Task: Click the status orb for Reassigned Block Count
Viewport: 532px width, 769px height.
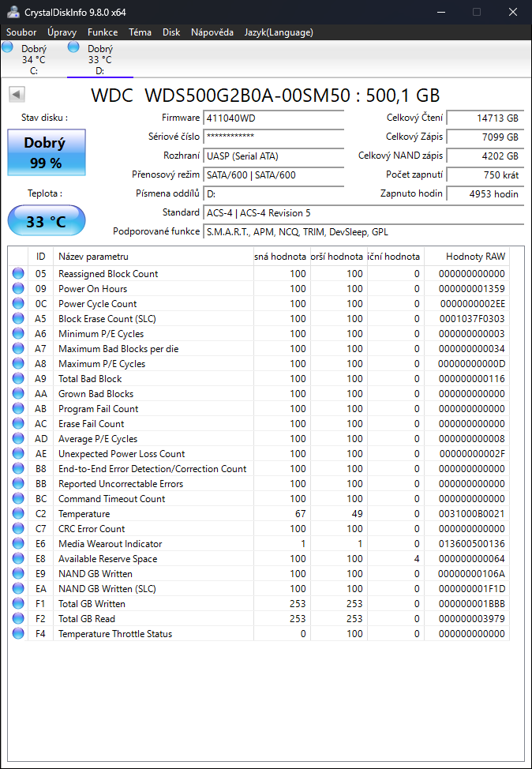Action: coord(18,274)
